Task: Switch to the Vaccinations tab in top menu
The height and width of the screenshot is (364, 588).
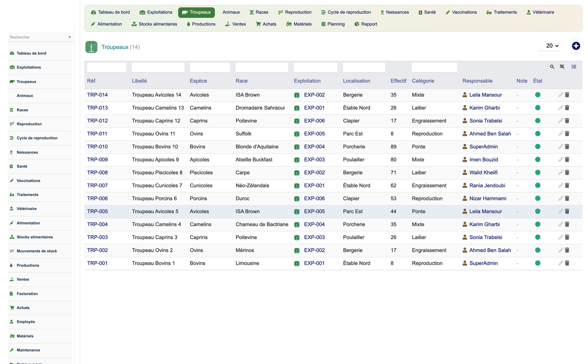Action: (461, 12)
